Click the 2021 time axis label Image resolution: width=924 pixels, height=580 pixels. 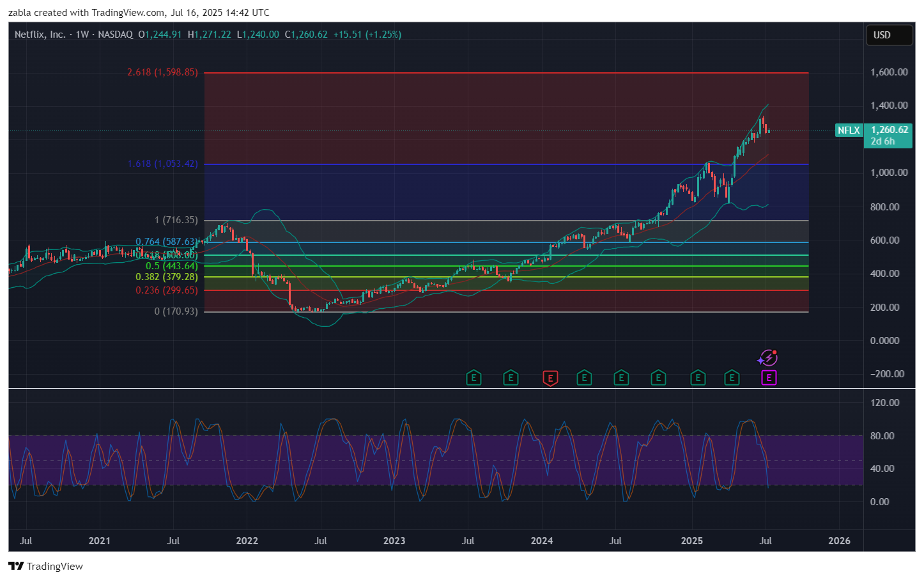point(100,541)
